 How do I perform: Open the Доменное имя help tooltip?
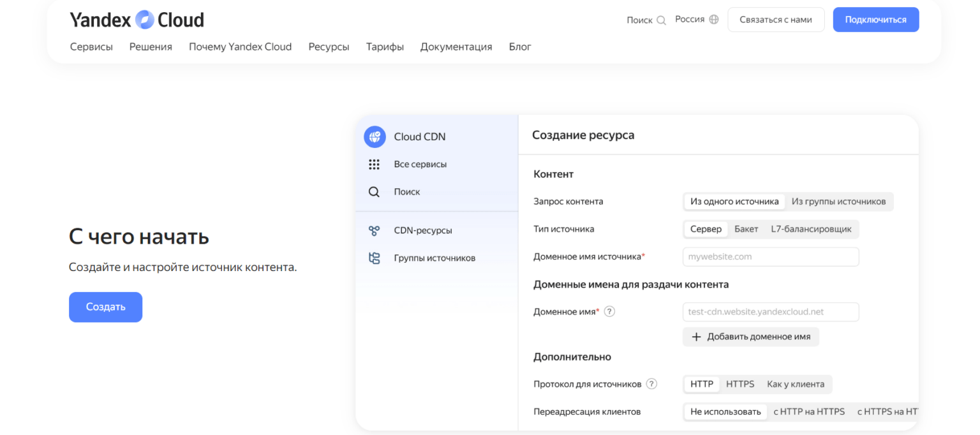point(611,311)
